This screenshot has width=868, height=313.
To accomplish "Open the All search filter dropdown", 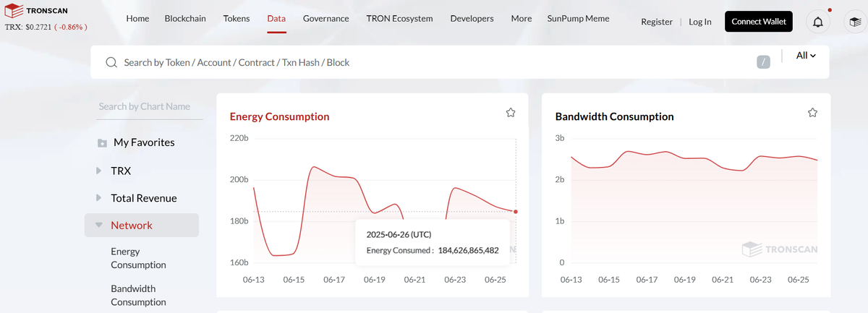I will pyautogui.click(x=806, y=56).
